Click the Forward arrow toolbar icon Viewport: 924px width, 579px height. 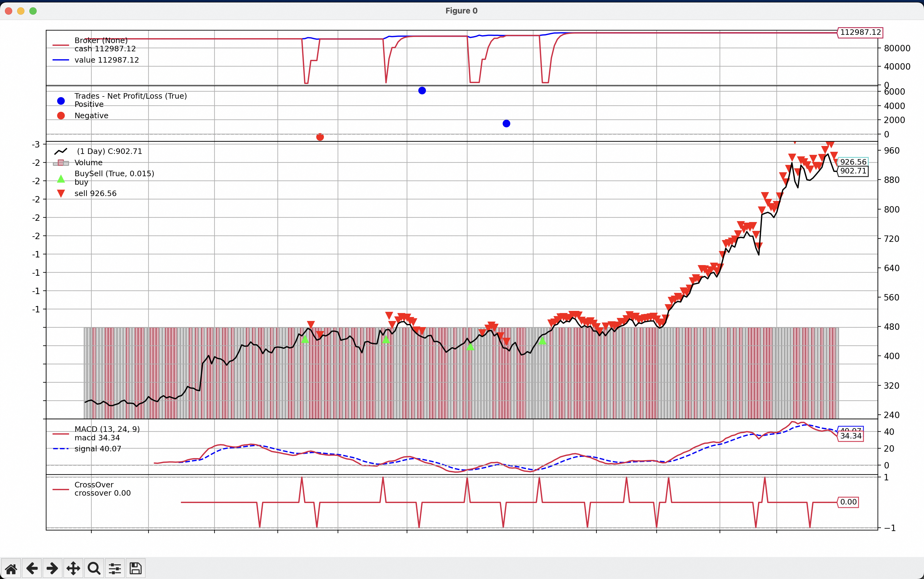[53, 568]
